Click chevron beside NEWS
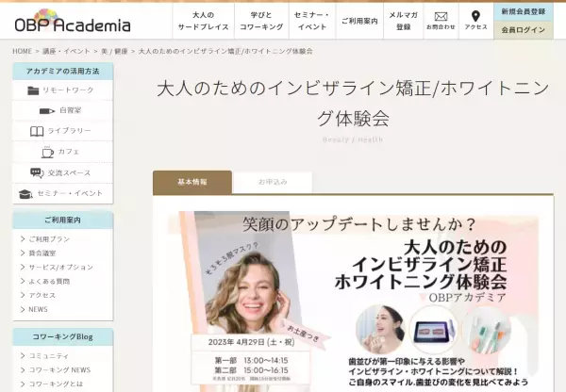The height and width of the screenshot is (392, 566). pyautogui.click(x=23, y=309)
